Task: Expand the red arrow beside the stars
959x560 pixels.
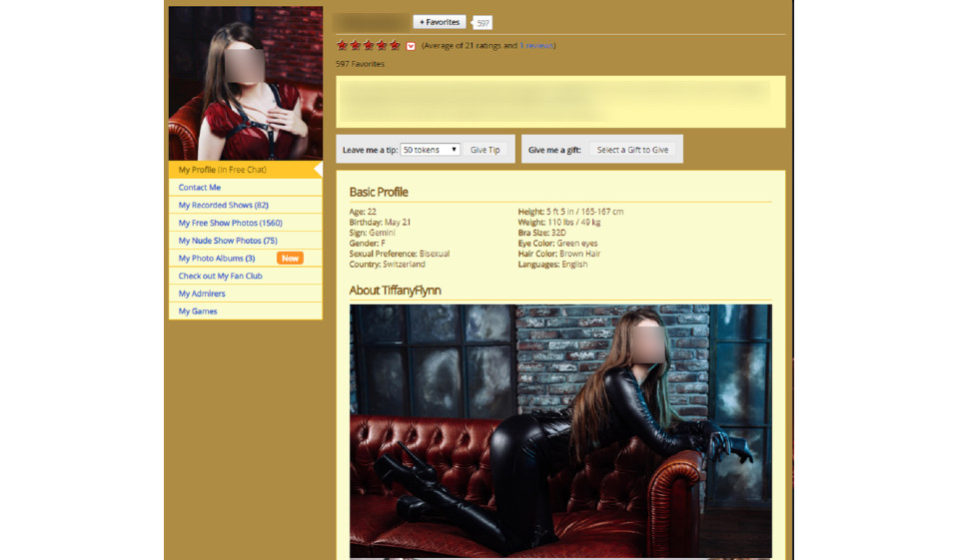Action: pyautogui.click(x=411, y=46)
